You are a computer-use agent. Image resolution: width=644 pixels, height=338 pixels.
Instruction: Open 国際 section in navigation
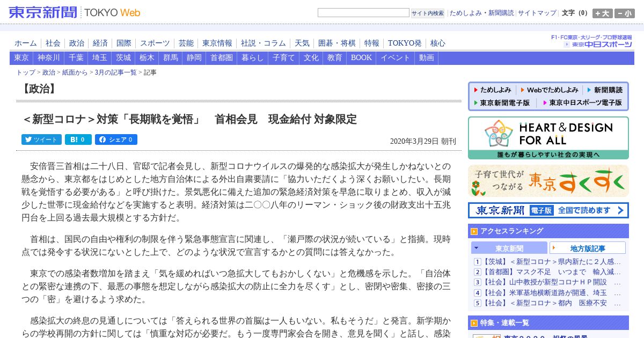click(124, 43)
